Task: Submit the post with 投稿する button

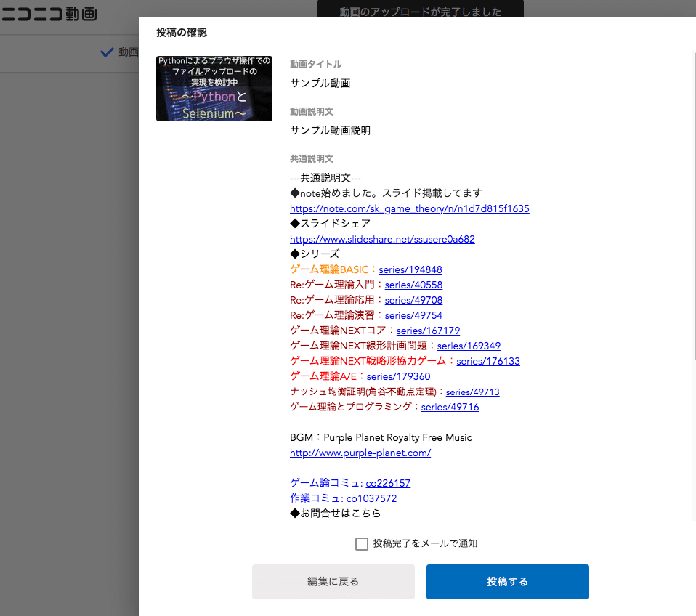Action: click(507, 582)
